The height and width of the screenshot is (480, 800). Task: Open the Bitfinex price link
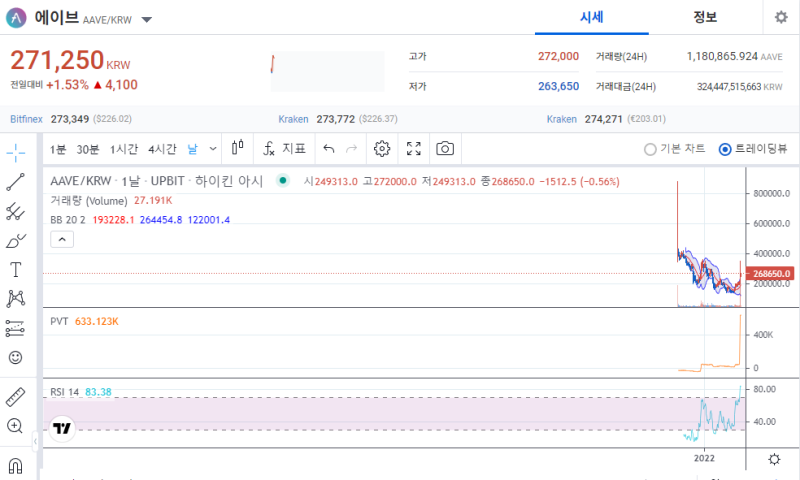click(27, 119)
